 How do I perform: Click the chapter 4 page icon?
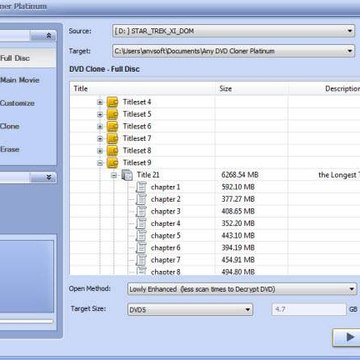[141, 223]
